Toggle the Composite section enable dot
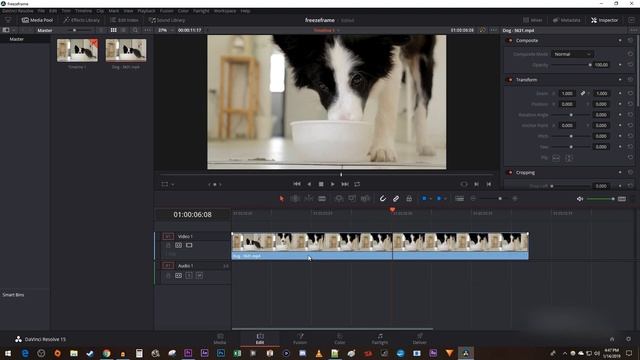Viewport: 640px width, 360px height. click(x=510, y=40)
